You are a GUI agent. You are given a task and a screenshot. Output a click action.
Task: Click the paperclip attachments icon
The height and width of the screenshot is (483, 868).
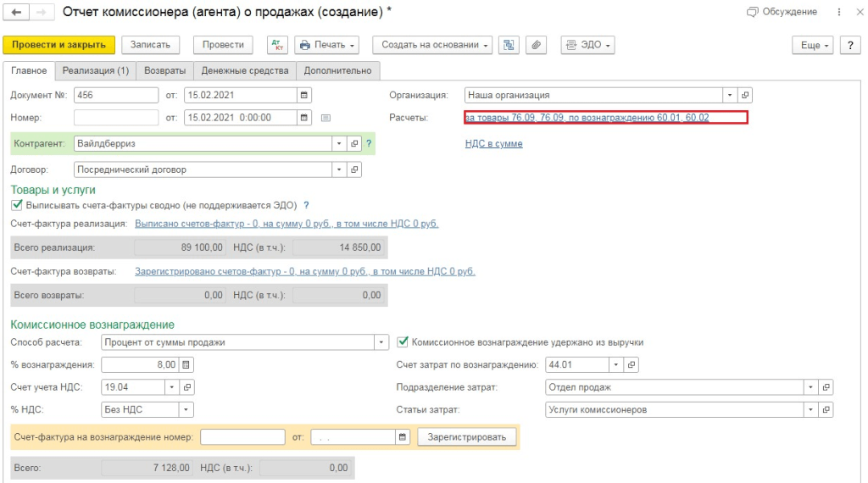pyautogui.click(x=535, y=45)
